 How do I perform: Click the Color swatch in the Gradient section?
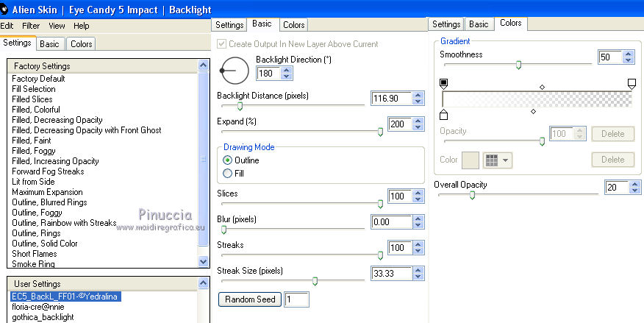(x=471, y=160)
